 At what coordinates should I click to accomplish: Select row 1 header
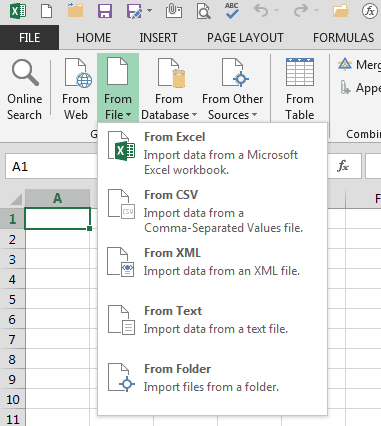pos(12,219)
